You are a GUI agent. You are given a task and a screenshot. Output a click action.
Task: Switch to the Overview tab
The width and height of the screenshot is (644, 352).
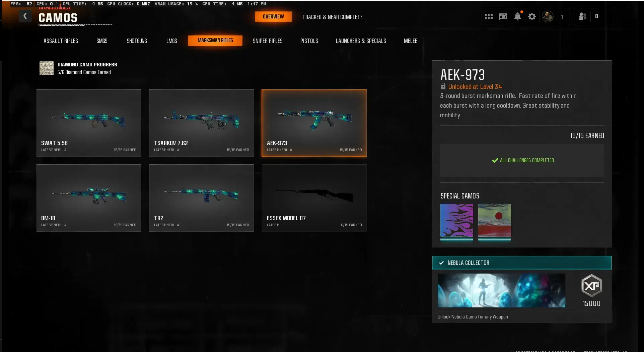(x=273, y=17)
